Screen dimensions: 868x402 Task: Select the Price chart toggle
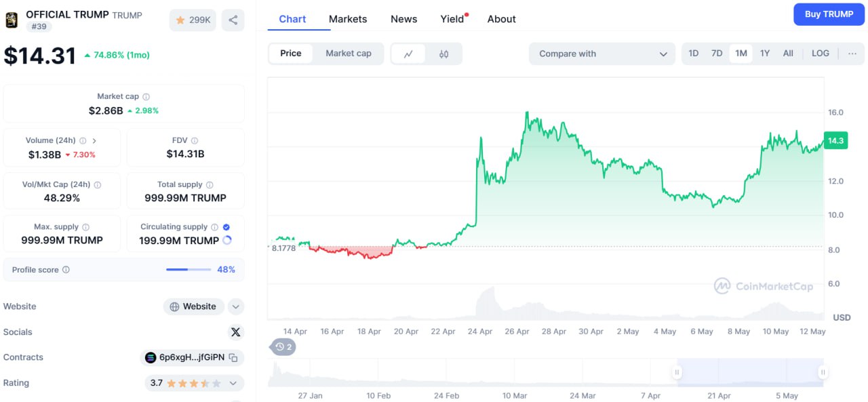pos(291,54)
